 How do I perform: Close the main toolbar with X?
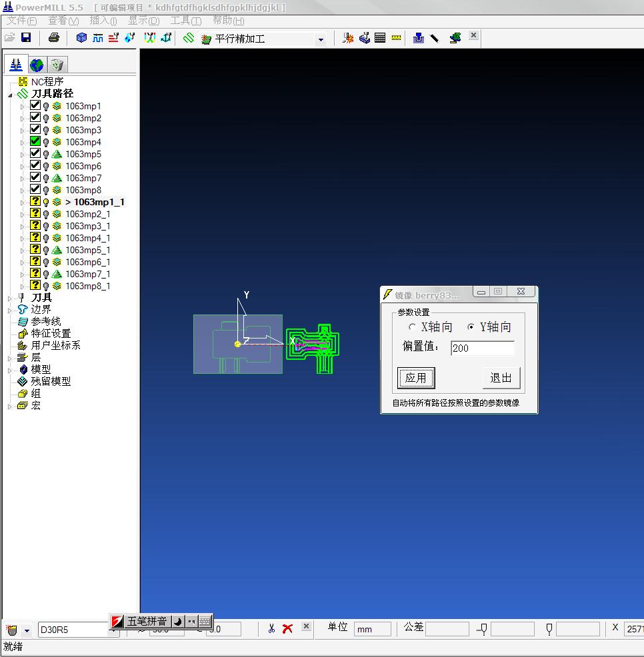coord(473,35)
